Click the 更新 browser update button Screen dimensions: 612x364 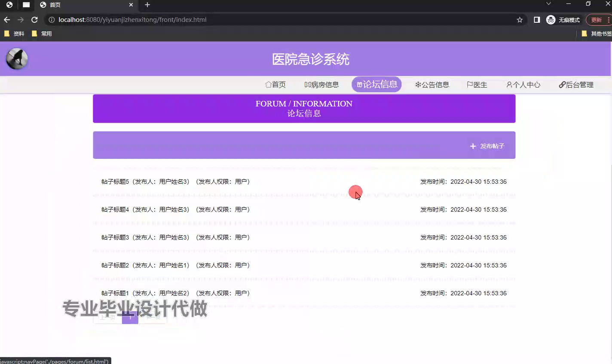[598, 20]
